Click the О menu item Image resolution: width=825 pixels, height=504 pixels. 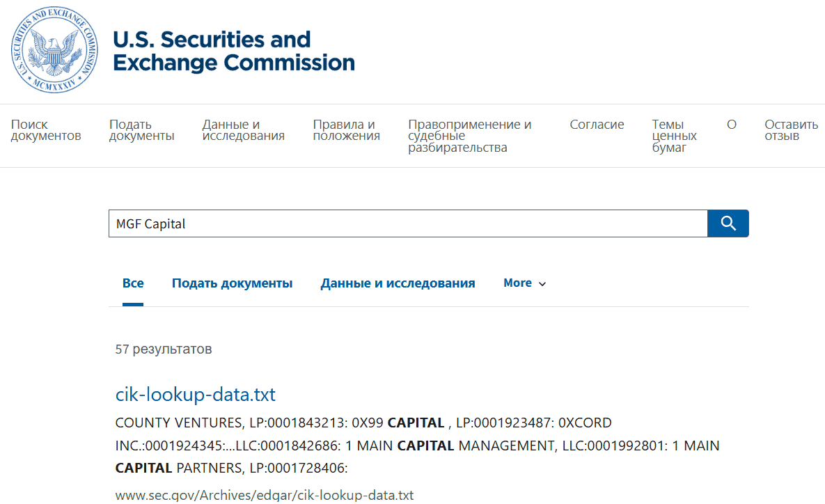point(732,124)
